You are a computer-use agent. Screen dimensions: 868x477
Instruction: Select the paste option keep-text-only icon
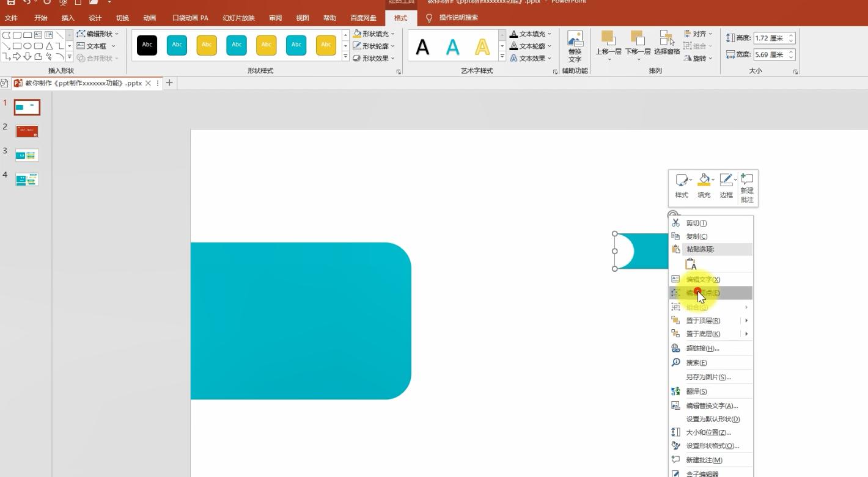[691, 264]
